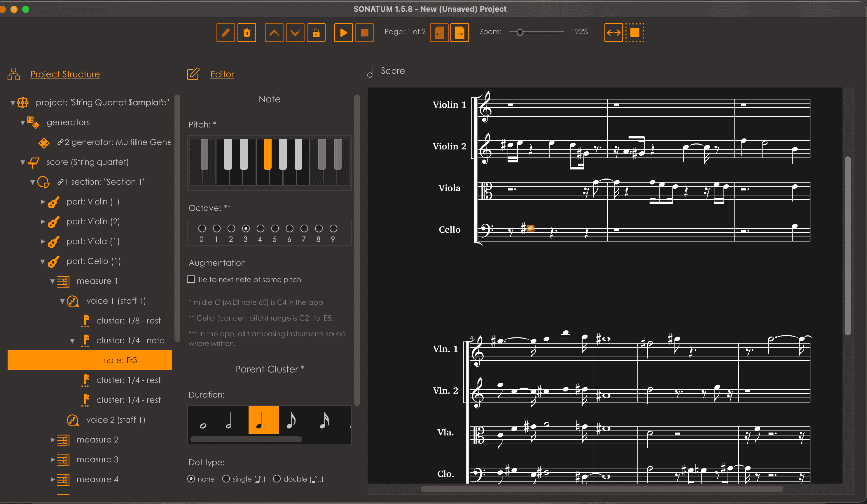Click the pencil edit icon in toolbar
Viewport: 867px width, 504px height.
[225, 33]
